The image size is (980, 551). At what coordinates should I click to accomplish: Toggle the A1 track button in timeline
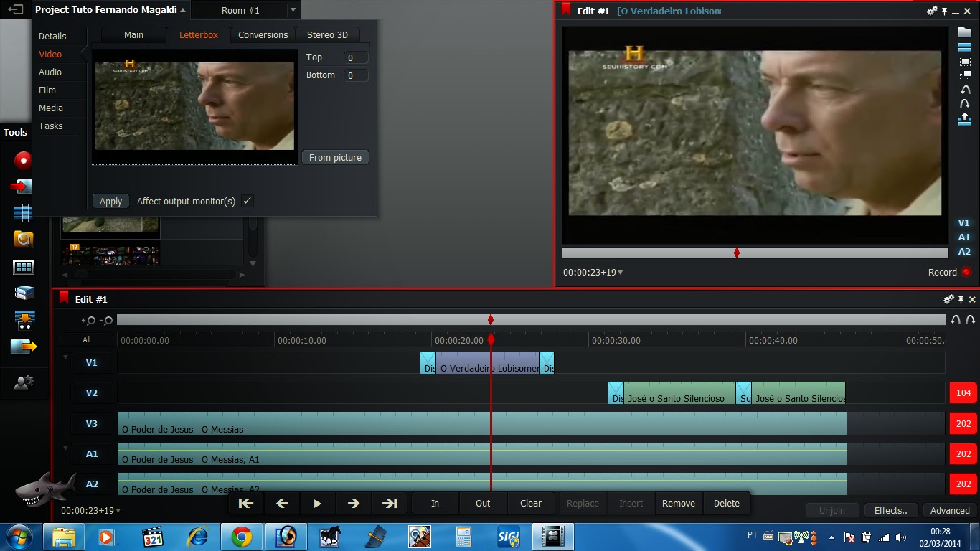click(92, 454)
